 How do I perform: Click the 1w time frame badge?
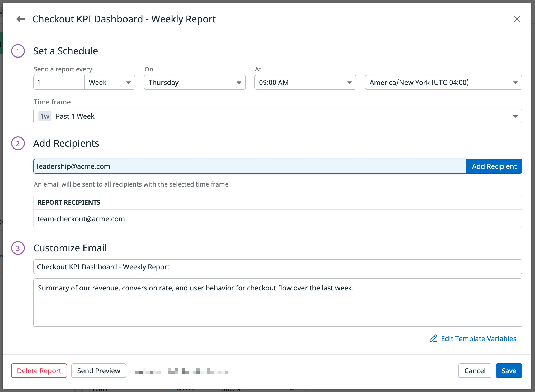point(45,116)
